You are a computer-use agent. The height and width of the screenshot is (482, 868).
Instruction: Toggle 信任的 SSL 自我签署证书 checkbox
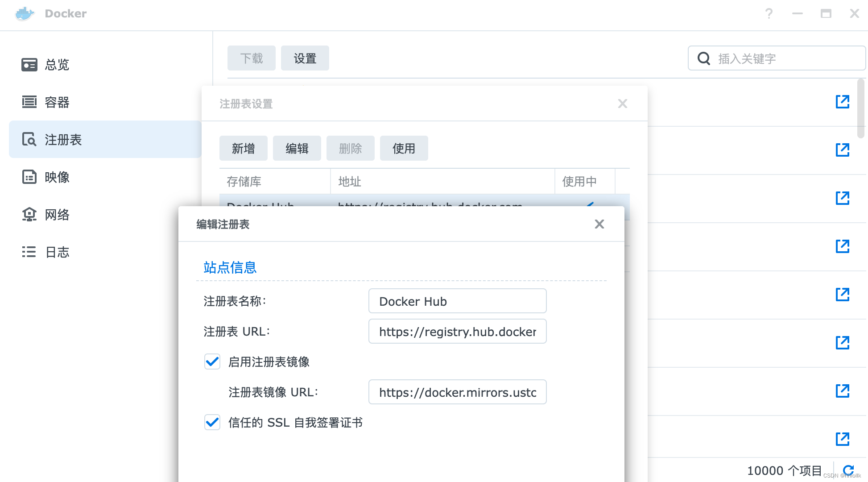point(212,422)
